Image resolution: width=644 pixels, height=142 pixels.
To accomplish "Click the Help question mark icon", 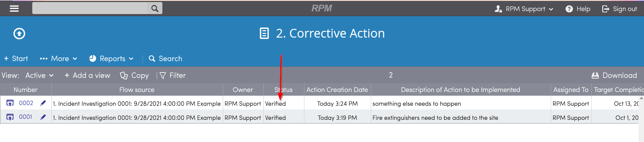I will pos(569,9).
